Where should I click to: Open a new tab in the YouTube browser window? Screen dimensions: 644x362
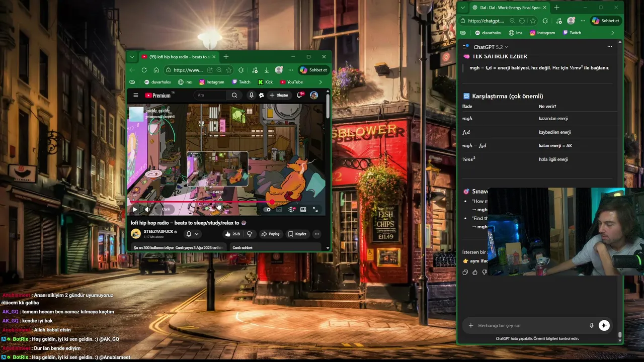coord(226,57)
